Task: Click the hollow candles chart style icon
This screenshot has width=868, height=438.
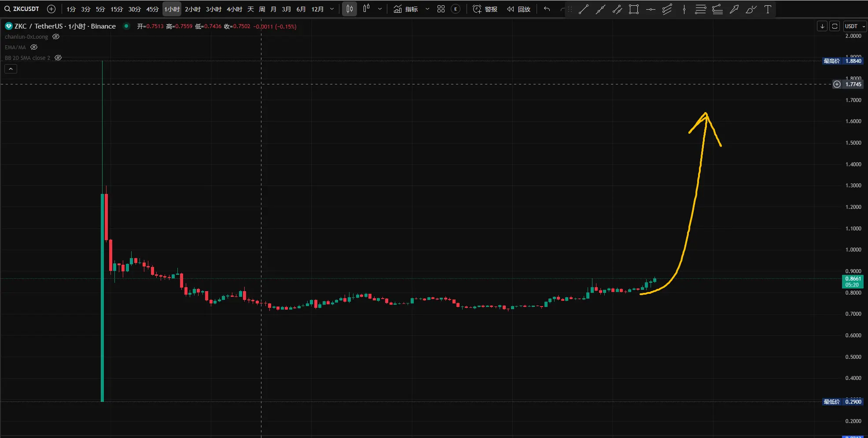Action: point(366,8)
